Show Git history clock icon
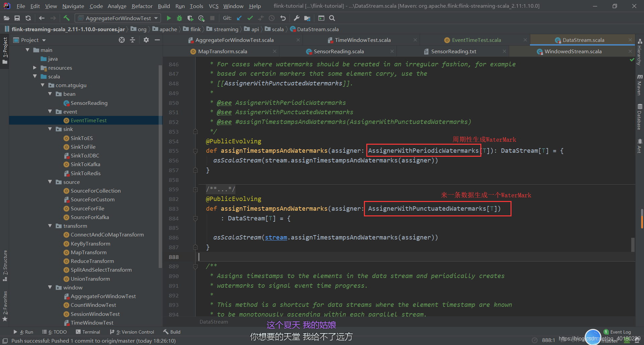Viewport: 644px width, 345px height. [272, 18]
